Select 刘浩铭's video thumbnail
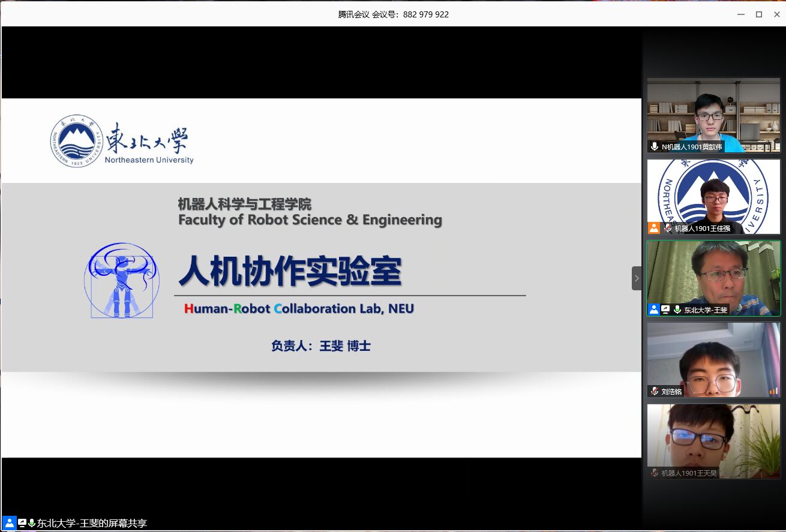786x532 pixels. coord(713,358)
